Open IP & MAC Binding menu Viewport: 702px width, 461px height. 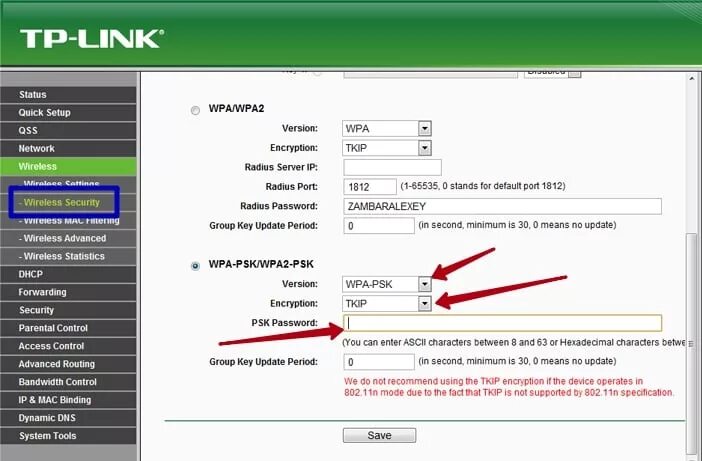pos(68,400)
